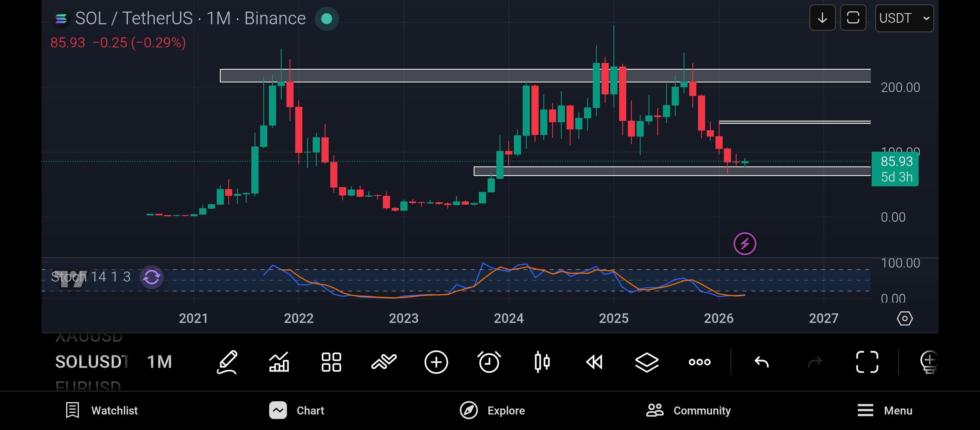Viewport: 980px width, 430px height.
Task: Change chart type via candlestick icon
Action: [x=542, y=362]
